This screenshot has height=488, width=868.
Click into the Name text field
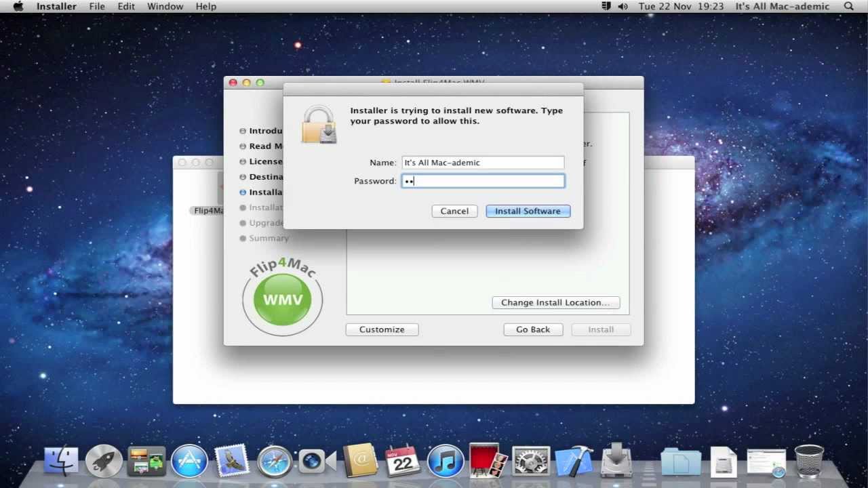click(x=483, y=163)
